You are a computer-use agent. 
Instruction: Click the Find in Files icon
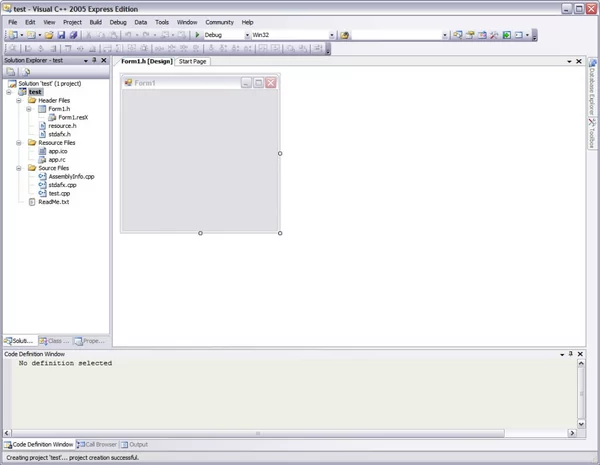tap(345, 35)
